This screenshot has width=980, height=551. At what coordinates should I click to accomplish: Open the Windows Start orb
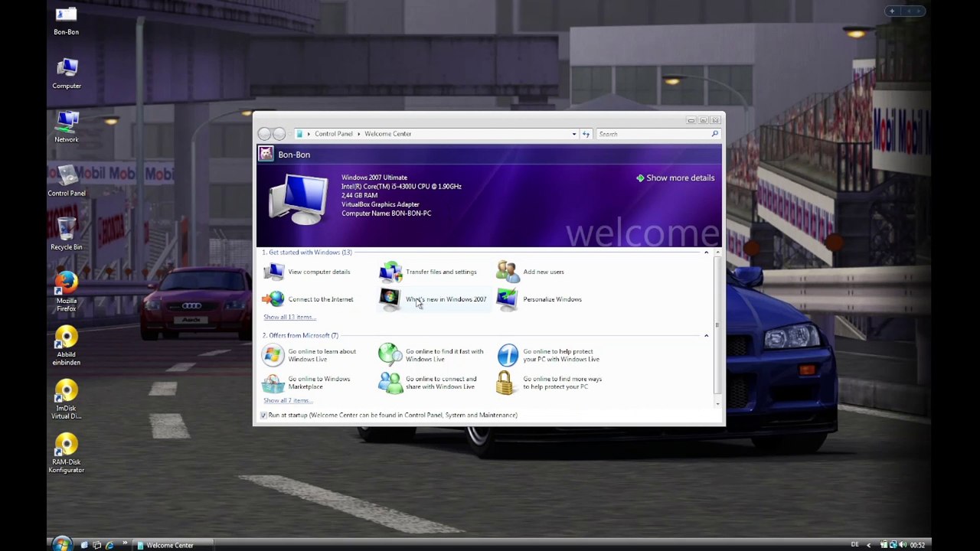pyautogui.click(x=61, y=545)
